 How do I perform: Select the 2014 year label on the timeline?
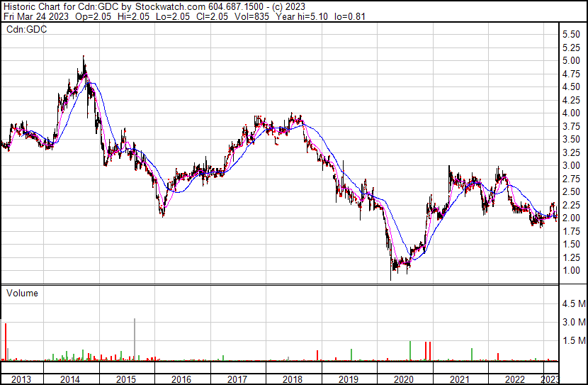click(x=69, y=379)
